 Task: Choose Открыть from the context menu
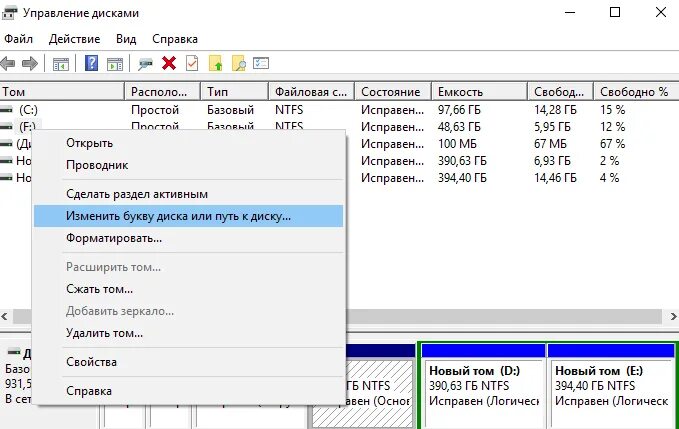(188, 143)
